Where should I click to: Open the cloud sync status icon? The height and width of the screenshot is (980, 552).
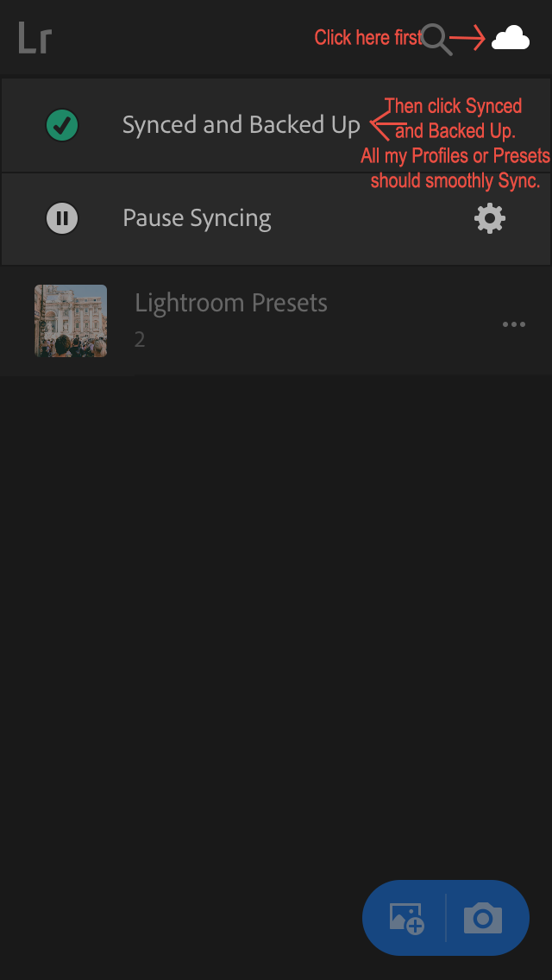pos(511,38)
